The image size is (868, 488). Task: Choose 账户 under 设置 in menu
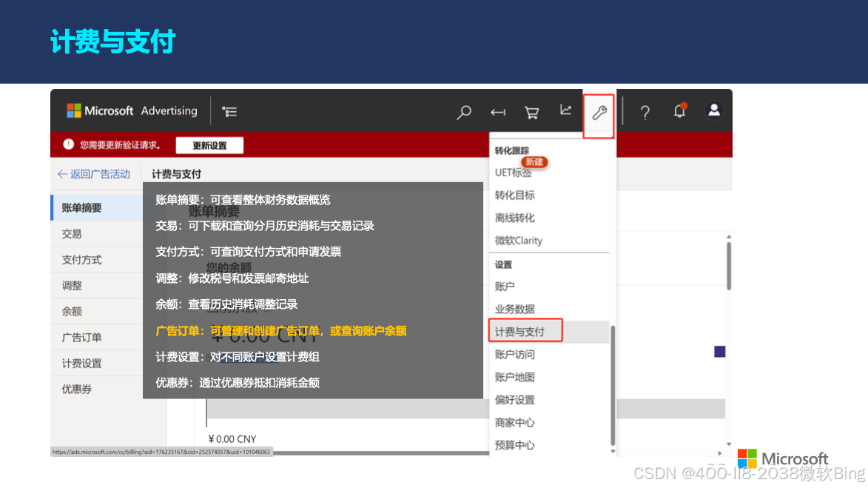pyautogui.click(x=505, y=287)
